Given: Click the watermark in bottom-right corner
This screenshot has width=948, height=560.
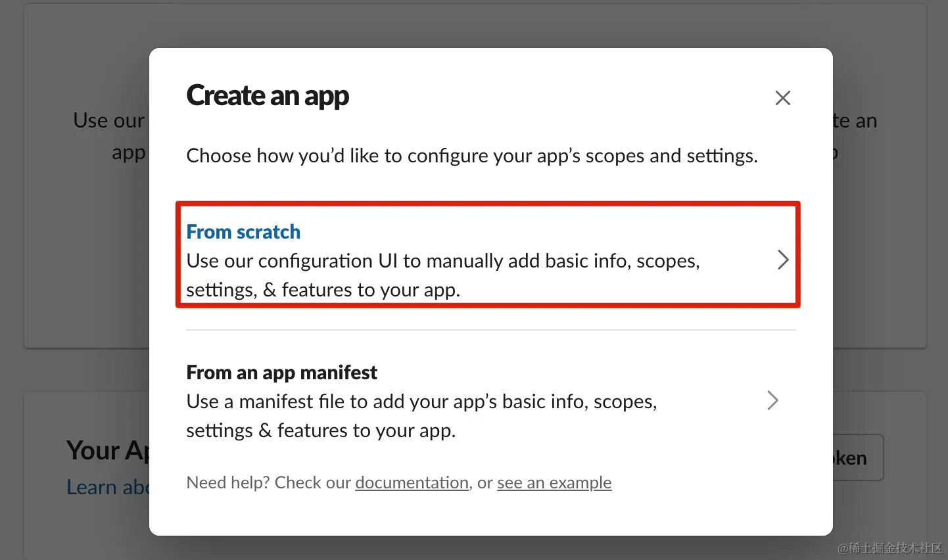Looking at the screenshot, I should 889,548.
